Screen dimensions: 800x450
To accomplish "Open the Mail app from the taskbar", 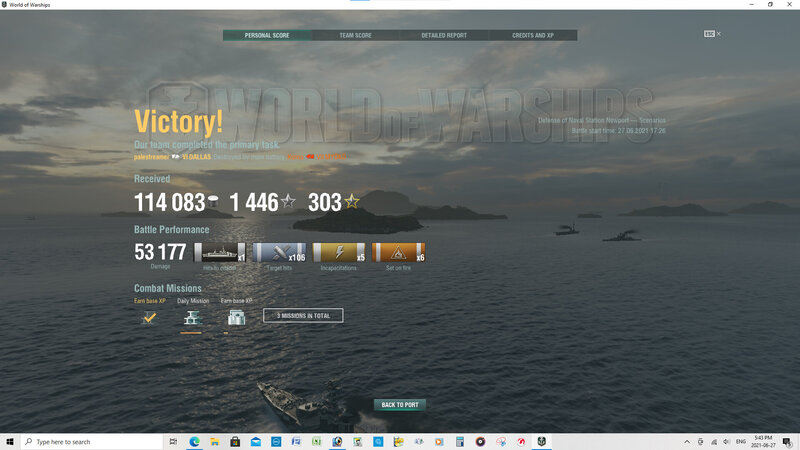I will (256, 442).
